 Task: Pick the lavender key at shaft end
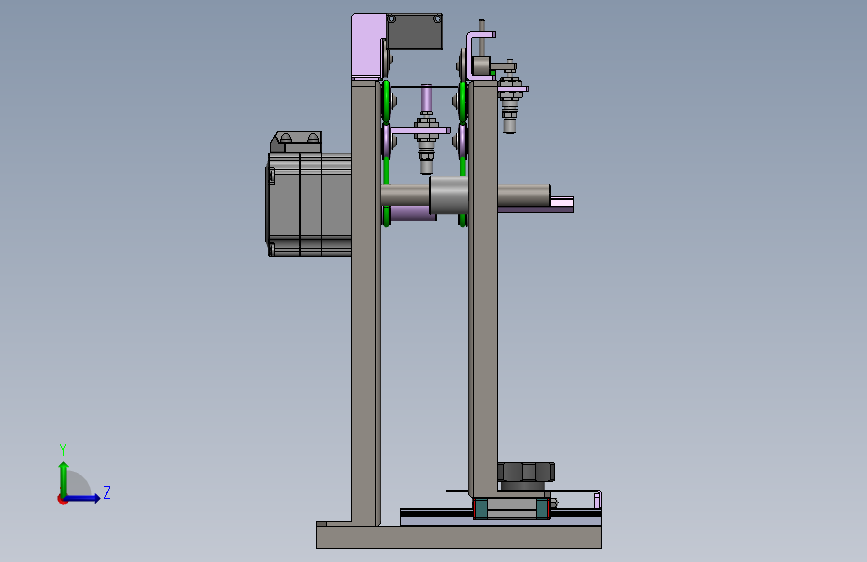pyautogui.click(x=561, y=202)
